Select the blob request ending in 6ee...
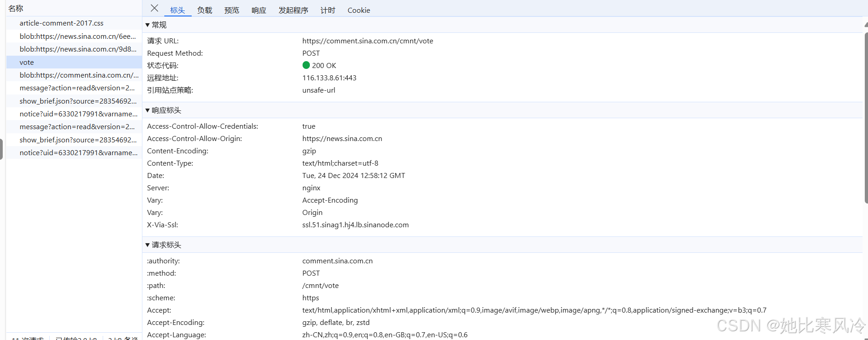The width and height of the screenshot is (868, 340). [x=74, y=36]
